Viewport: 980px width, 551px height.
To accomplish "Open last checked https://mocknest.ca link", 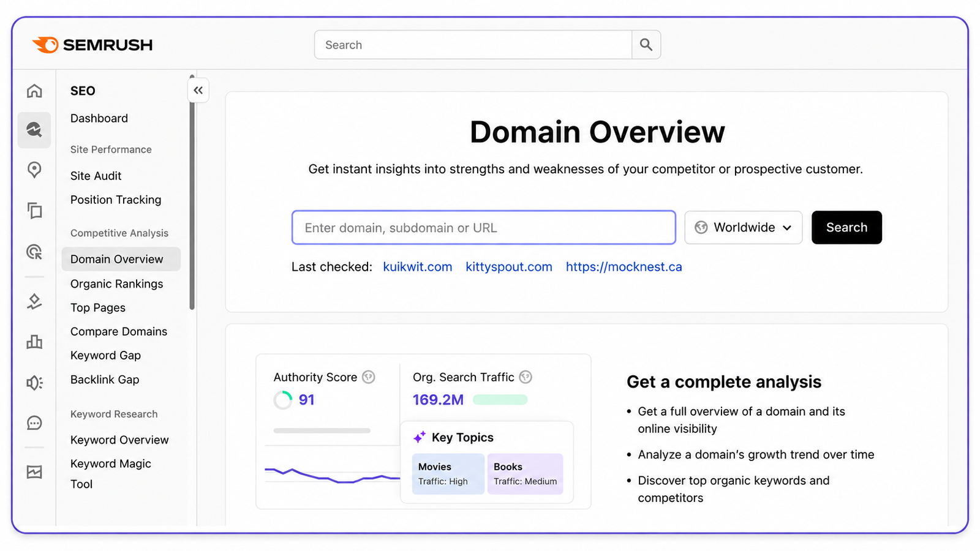I will [624, 267].
